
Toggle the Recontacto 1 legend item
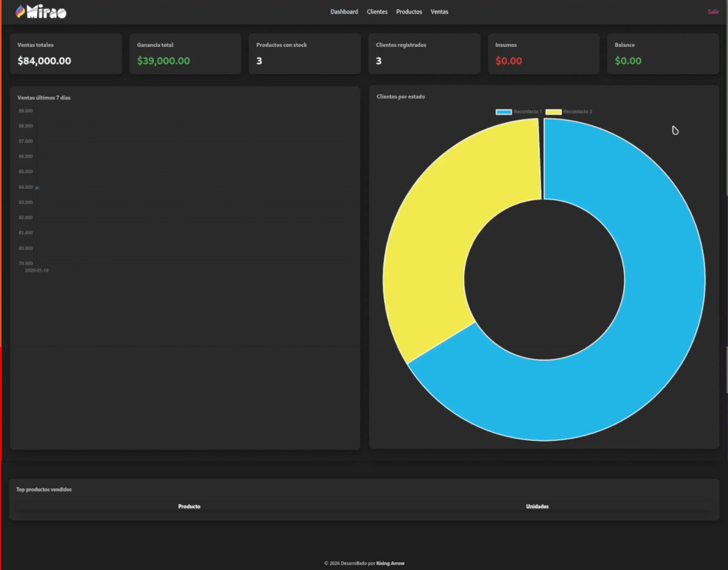[x=527, y=112]
